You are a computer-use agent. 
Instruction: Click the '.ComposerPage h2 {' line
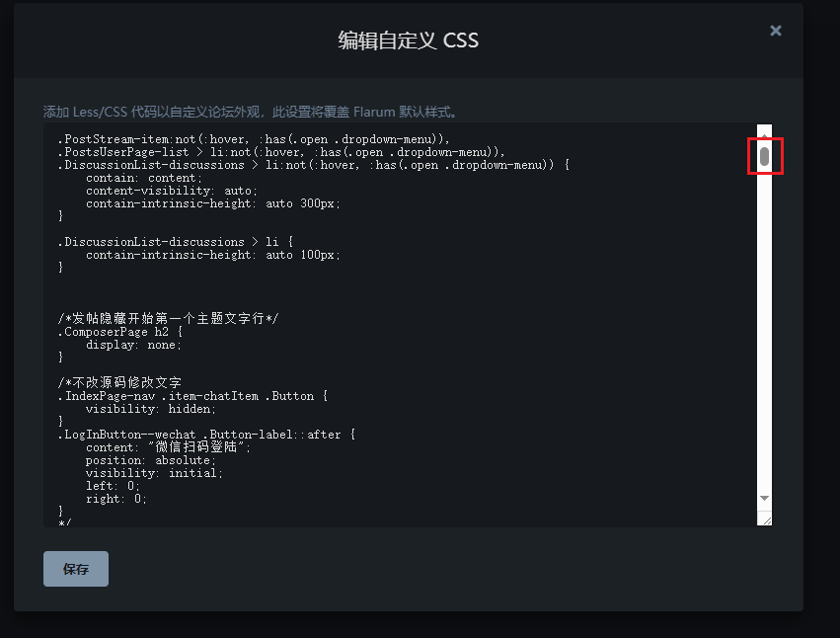(118, 332)
